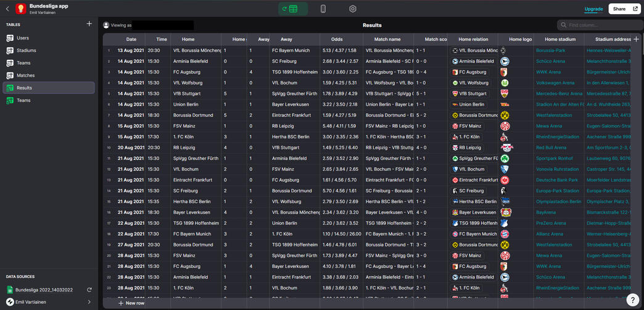Click the Matches table icon
The width and height of the screenshot is (644, 310).
pyautogui.click(x=10, y=76)
